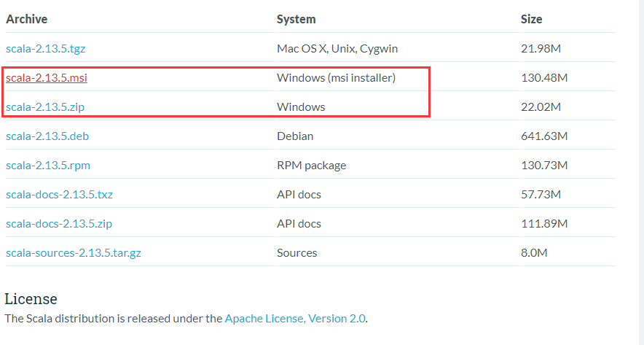Click the 21.98M size value

coord(541,49)
